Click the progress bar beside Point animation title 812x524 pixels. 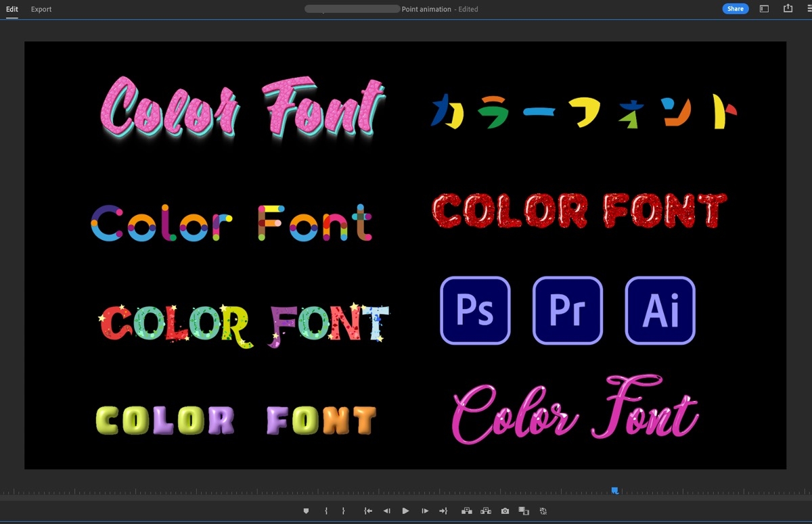(x=352, y=9)
